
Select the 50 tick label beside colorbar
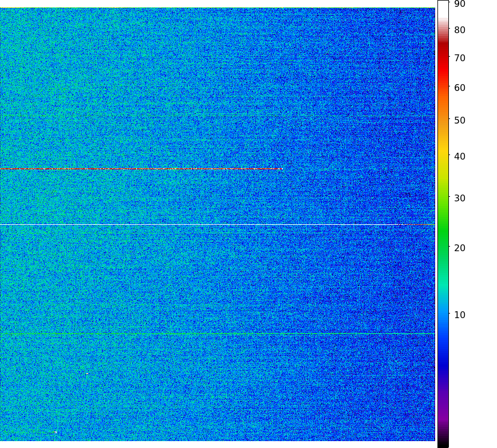click(459, 121)
